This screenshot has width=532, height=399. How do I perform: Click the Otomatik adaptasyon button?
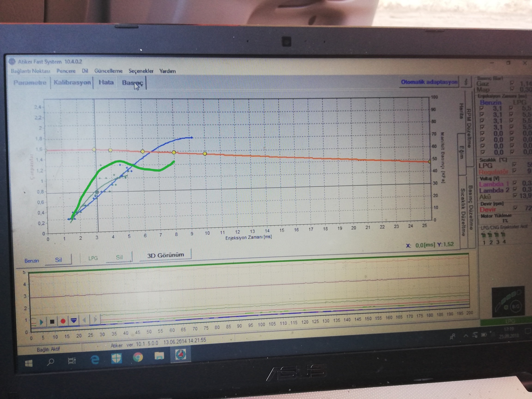tap(429, 82)
